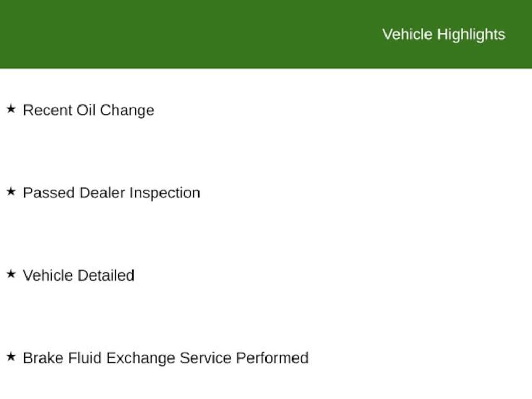Choose the Vehicle Detailed highlight item
Image resolution: width=532 pixels, height=399 pixels.
tap(79, 275)
